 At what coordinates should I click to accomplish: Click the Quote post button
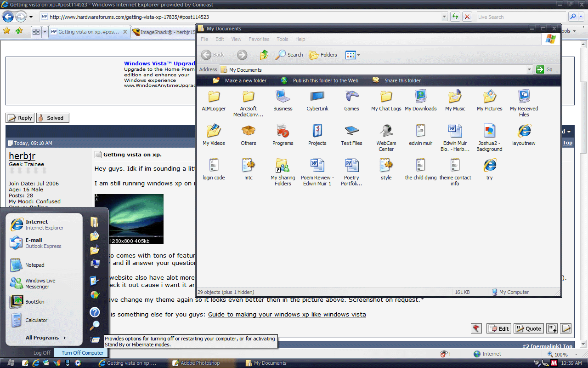point(528,328)
